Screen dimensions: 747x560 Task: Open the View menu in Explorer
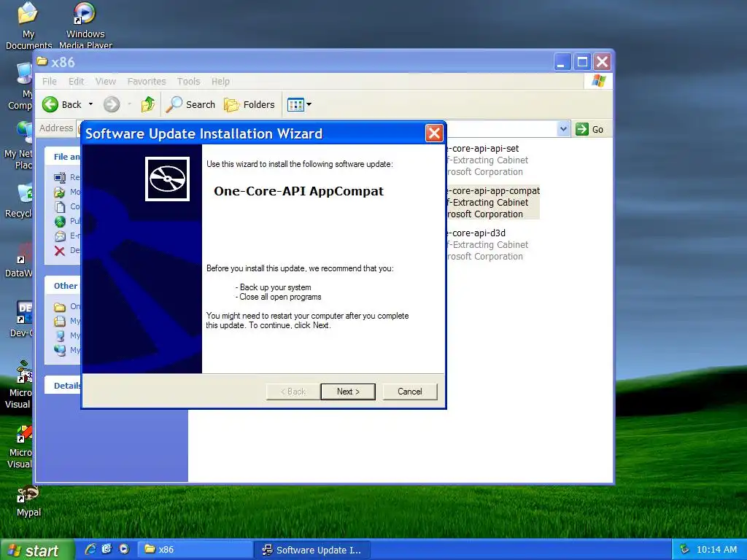(x=105, y=82)
